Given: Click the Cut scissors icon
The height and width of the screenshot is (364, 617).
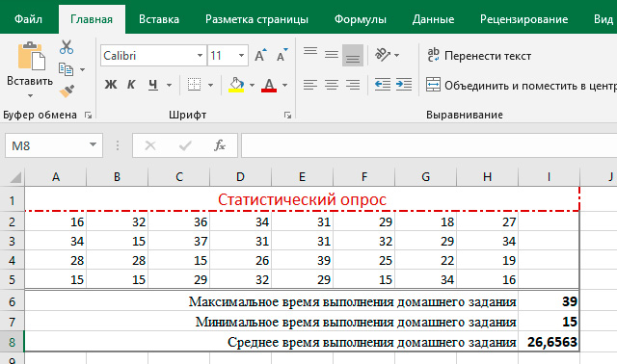Looking at the screenshot, I should click(x=67, y=47).
